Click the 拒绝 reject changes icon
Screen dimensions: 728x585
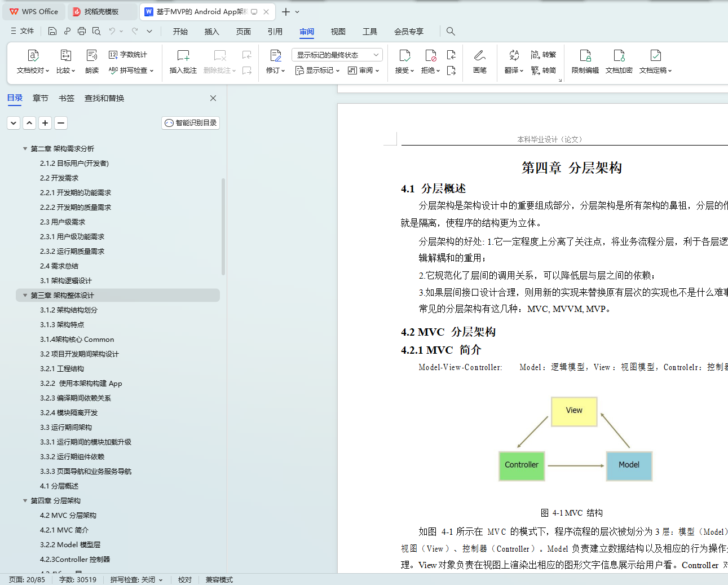431,55
